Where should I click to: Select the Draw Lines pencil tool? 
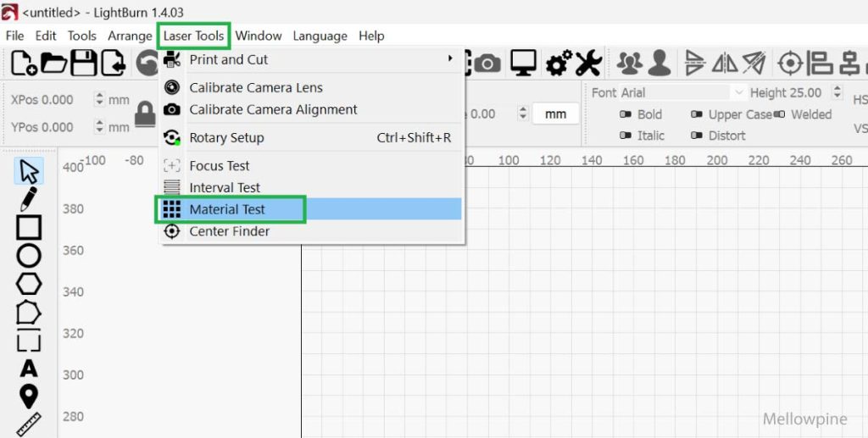(29, 199)
